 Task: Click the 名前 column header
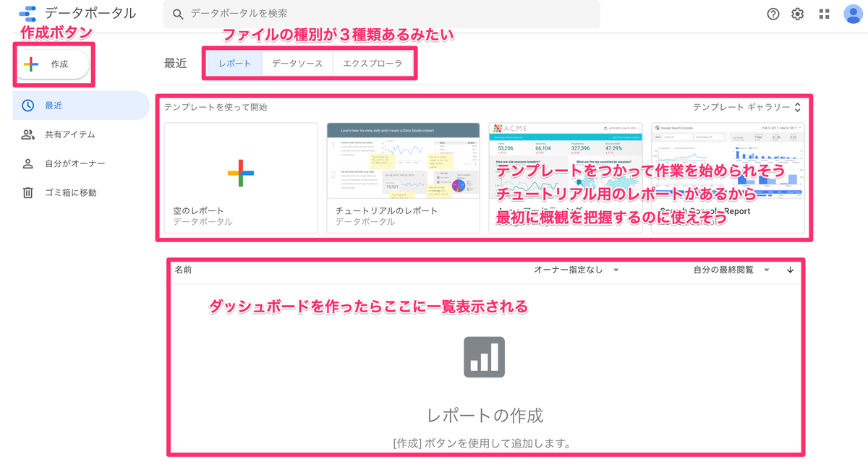click(183, 270)
